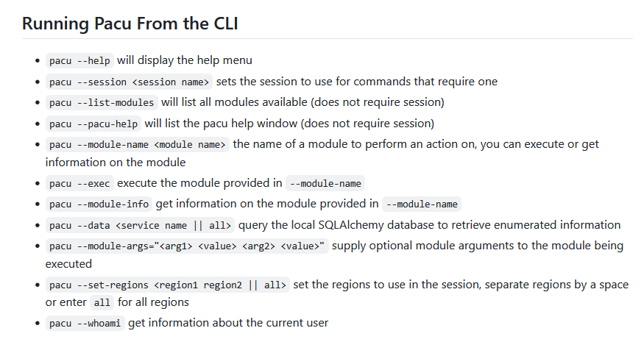Click the "pacu --data <service name || all>" code

click(141, 225)
